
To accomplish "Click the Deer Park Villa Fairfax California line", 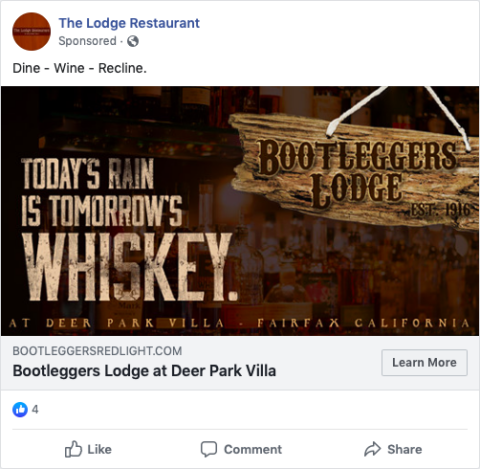I will (239, 323).
